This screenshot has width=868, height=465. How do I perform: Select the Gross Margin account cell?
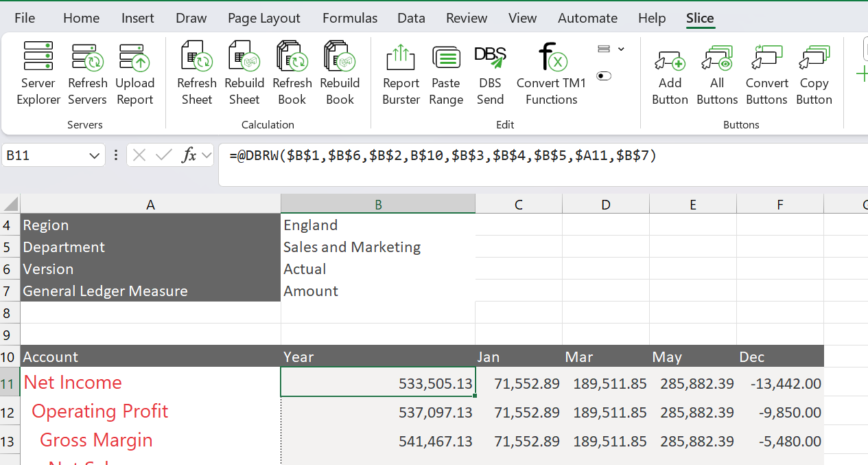tap(150, 440)
